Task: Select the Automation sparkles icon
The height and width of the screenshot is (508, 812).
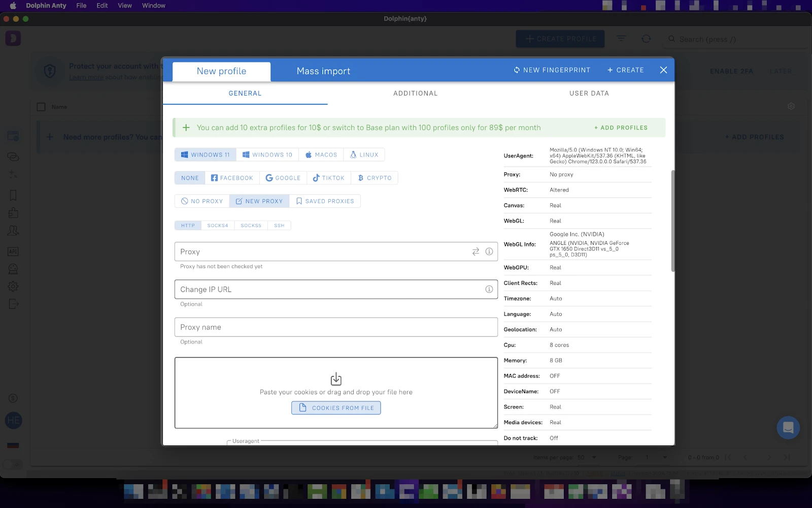Action: pyautogui.click(x=13, y=174)
